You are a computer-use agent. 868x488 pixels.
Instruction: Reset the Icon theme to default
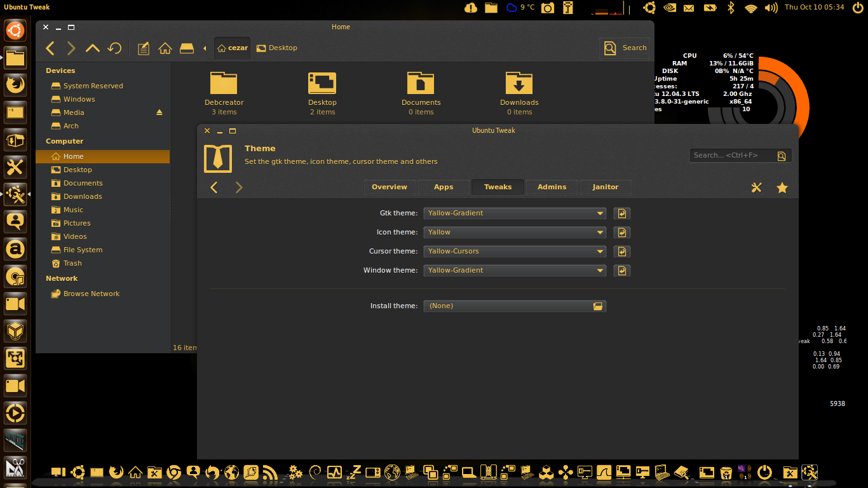click(622, 233)
